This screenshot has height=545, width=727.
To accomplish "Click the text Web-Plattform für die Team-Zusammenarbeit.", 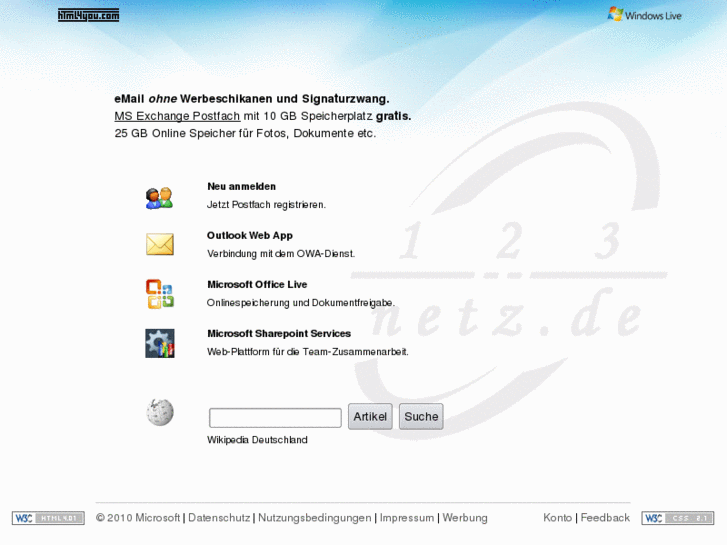I will coord(308,352).
